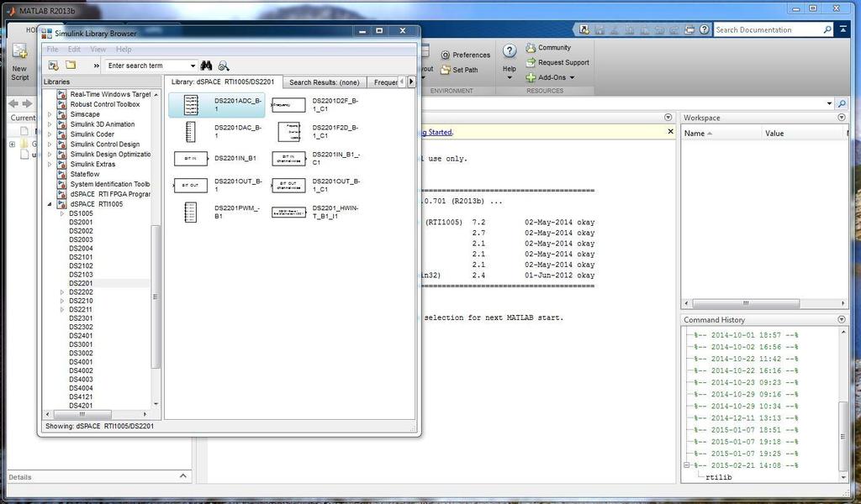The height and width of the screenshot is (504, 861).
Task: Expand the Simscape library node
Action: pos(50,114)
